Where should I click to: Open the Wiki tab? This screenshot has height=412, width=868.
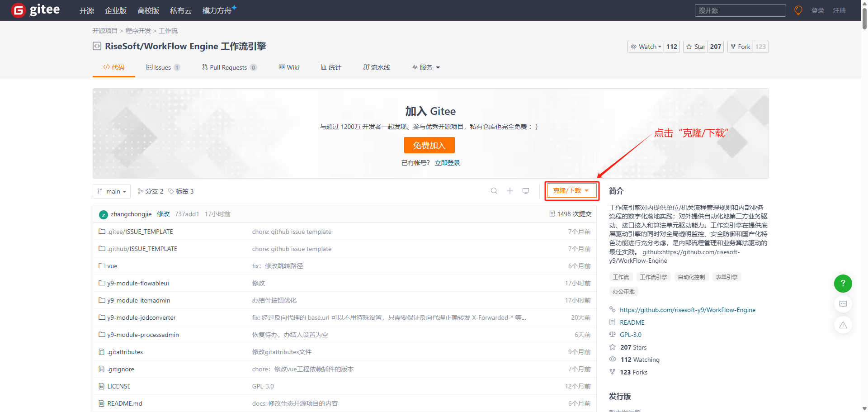click(289, 67)
